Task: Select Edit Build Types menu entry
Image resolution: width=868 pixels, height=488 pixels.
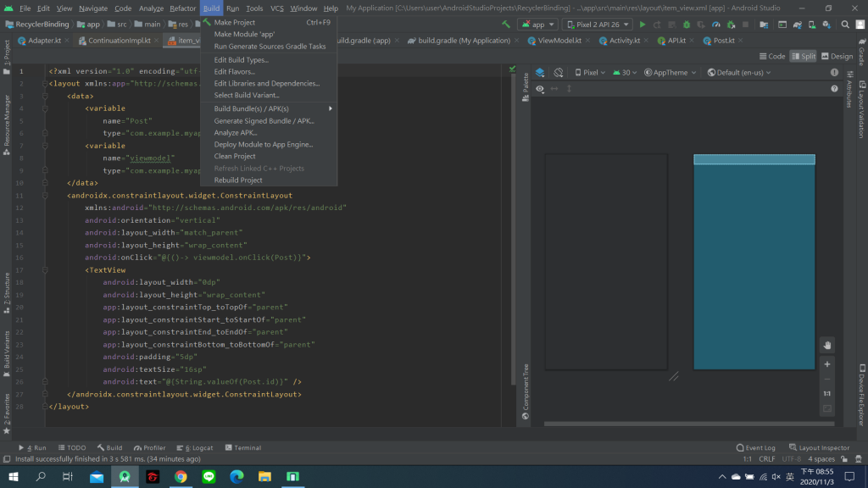Action: (x=269, y=60)
